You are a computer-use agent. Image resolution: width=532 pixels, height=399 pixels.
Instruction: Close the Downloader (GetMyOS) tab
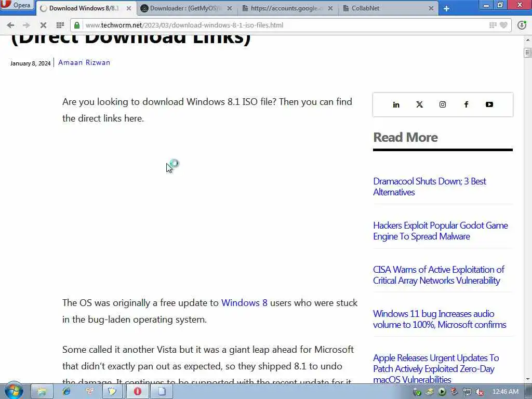coord(230,8)
